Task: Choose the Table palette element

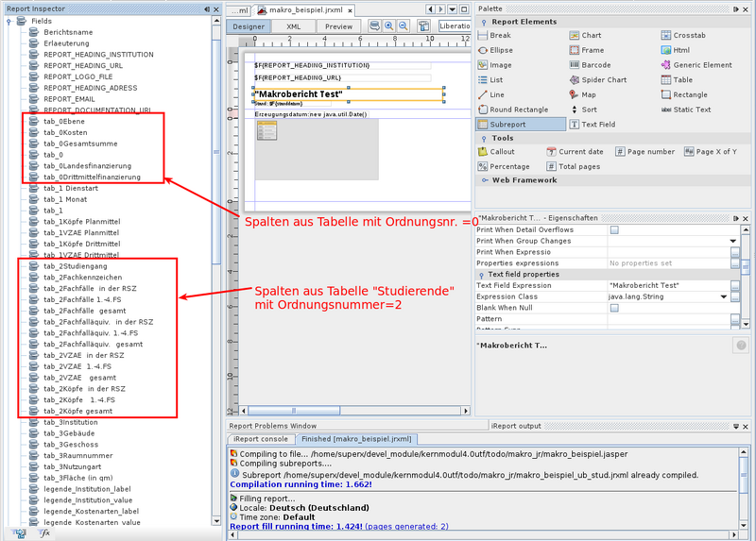Action: click(x=677, y=80)
